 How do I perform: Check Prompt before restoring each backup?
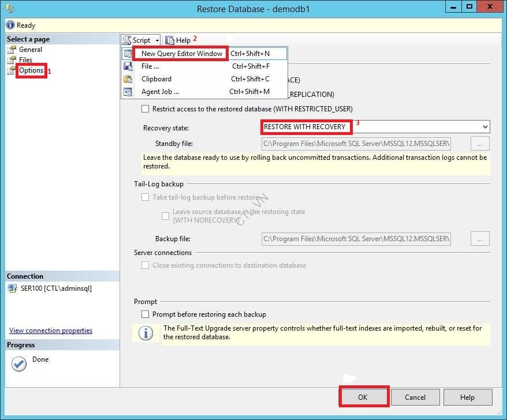[146, 314]
